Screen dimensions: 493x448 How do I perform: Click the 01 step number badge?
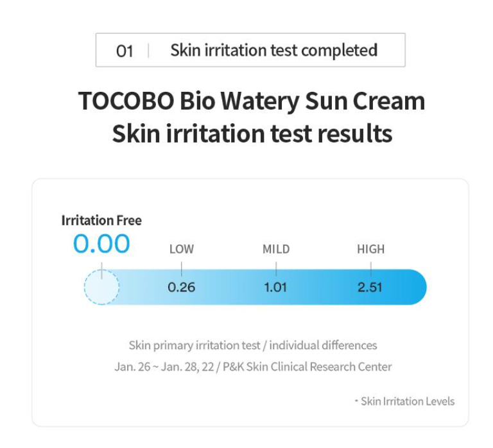pos(125,51)
